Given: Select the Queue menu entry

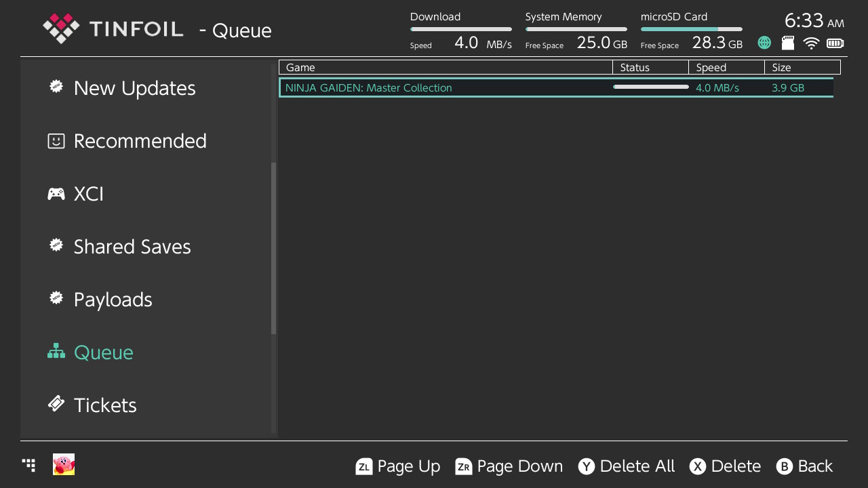Looking at the screenshot, I should [146, 352].
